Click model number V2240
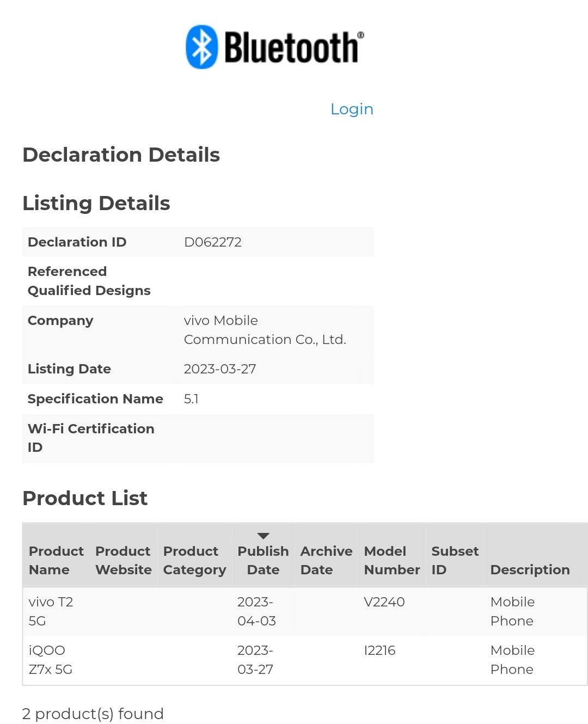This screenshot has height=724, width=588. pos(384,602)
